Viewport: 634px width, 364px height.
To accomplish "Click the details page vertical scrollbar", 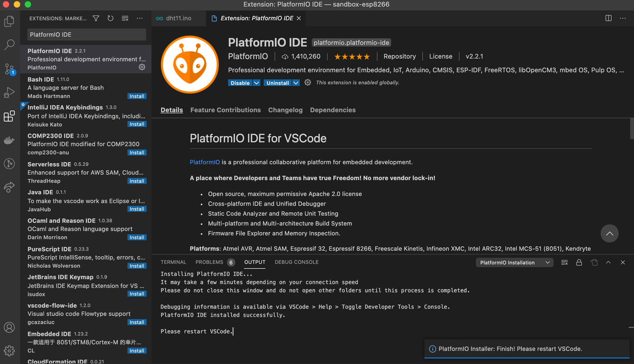I will point(631,128).
